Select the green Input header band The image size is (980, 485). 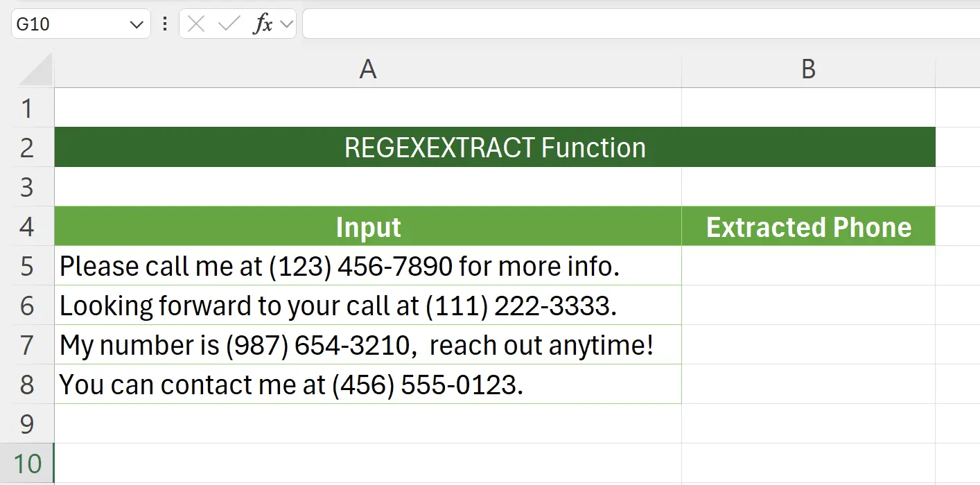pyautogui.click(x=367, y=227)
